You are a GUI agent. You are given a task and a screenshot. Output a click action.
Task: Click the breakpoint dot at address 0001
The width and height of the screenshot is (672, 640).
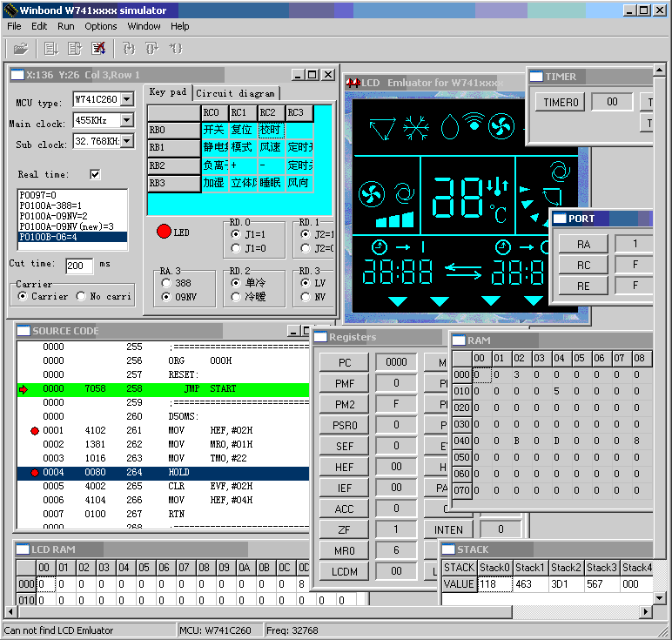point(35,431)
